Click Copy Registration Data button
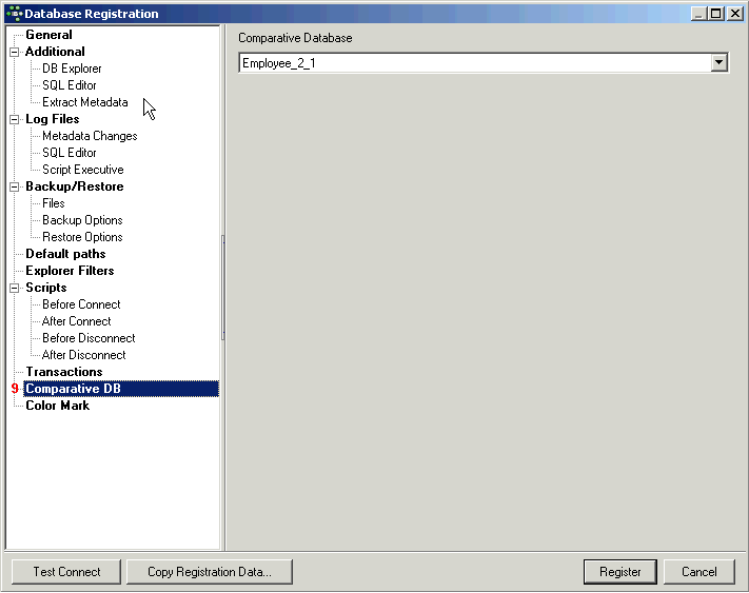Screen dimensions: 749x593 [209, 572]
